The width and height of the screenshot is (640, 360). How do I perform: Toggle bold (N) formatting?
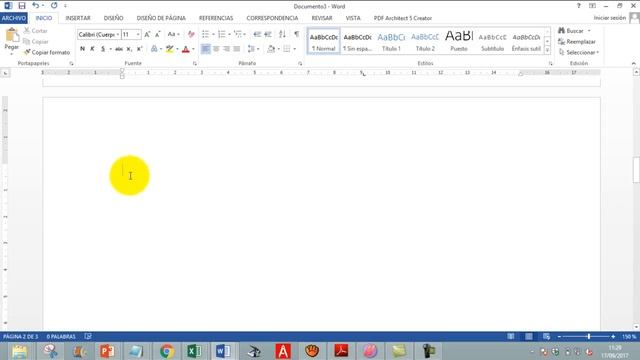82,49
